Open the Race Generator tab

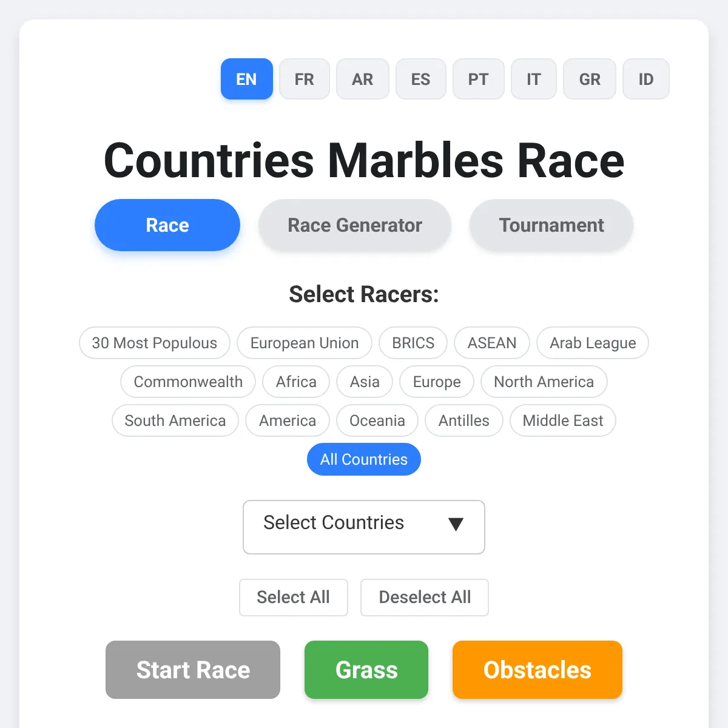pyautogui.click(x=354, y=225)
